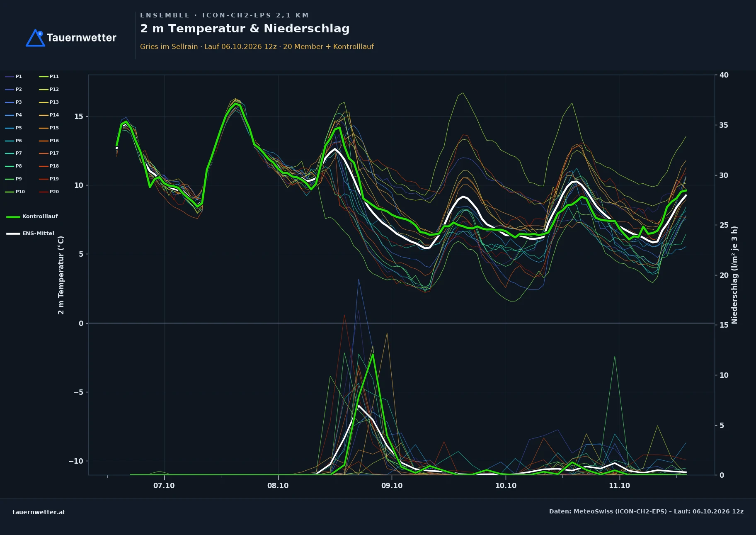The image size is (756, 535).
Task: Click the ENS-Mittel legend entry
Action: (30, 233)
